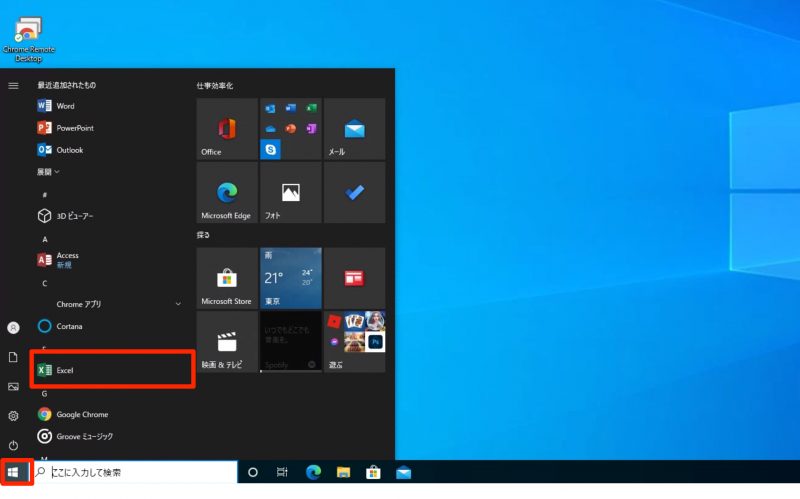
Task: Click the Windows Start button
Action: (x=13, y=472)
